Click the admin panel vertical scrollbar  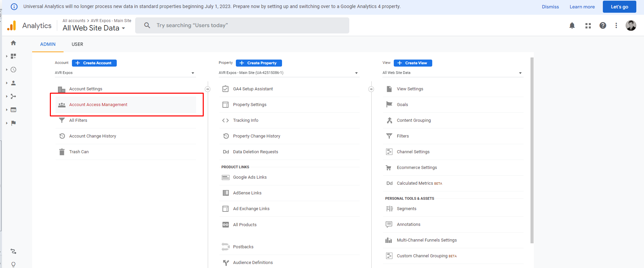[532, 151]
